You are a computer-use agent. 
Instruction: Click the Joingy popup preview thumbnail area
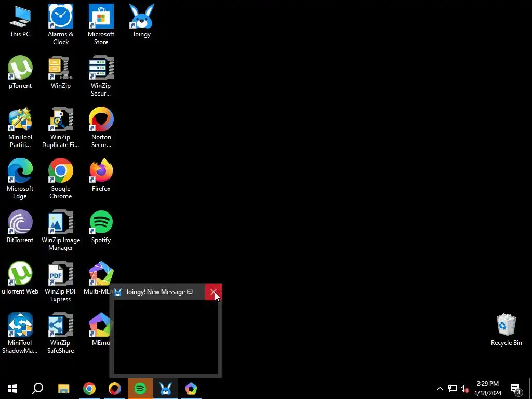point(166,337)
